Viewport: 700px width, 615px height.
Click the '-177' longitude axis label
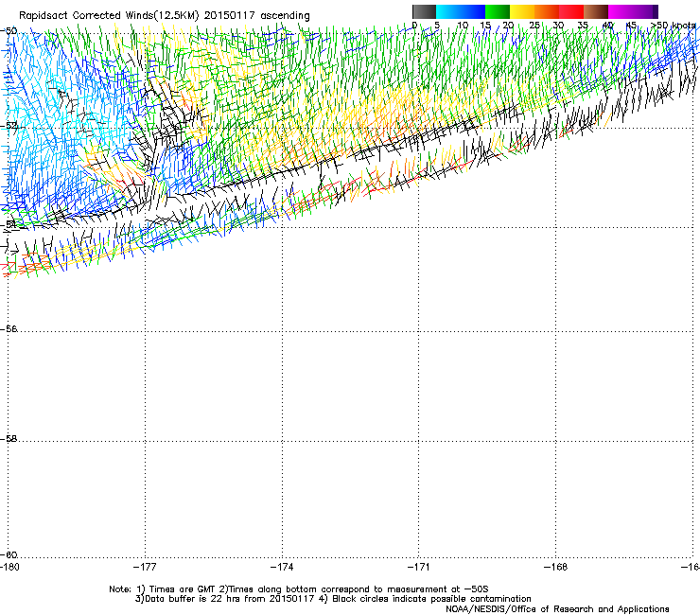tap(145, 567)
